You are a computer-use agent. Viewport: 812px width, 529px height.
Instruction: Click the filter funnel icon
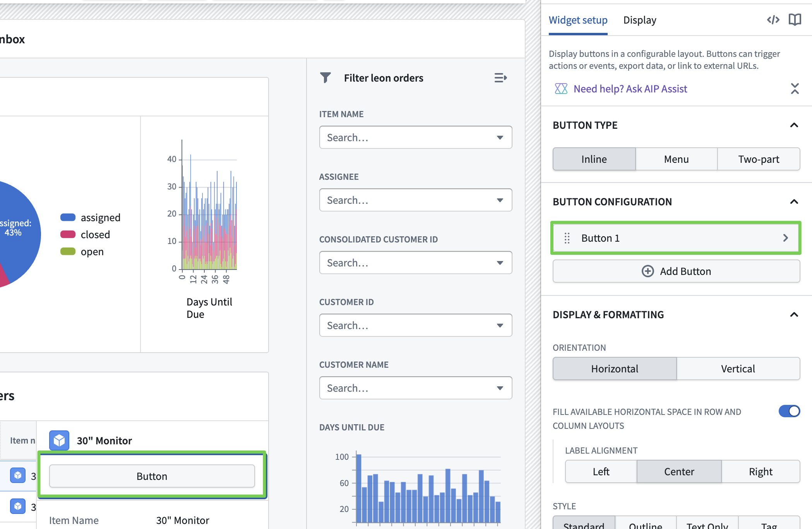325,78
